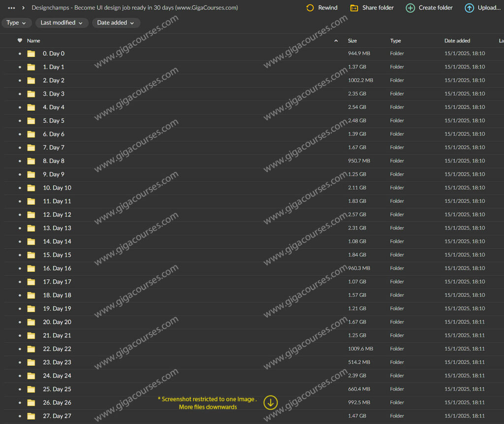Click the folder icon for Day 12
The image size is (504, 424).
pos(31,215)
